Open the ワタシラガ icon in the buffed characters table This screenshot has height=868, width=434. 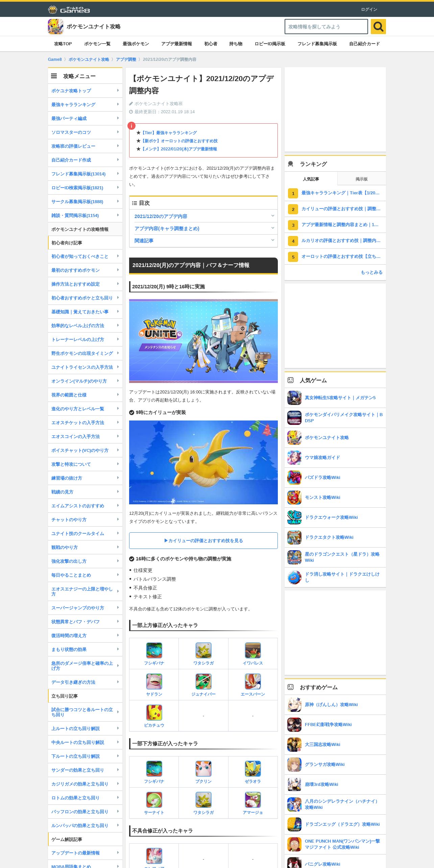click(x=203, y=650)
